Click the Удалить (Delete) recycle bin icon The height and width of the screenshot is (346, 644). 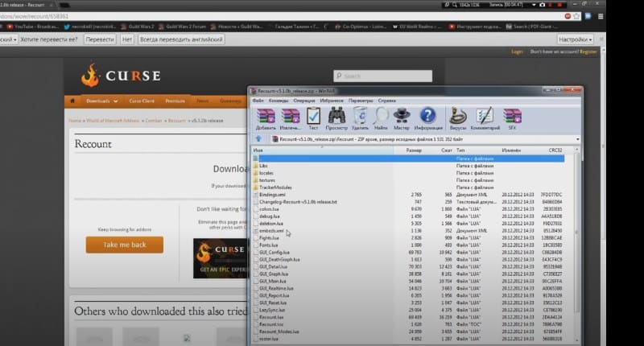coord(360,117)
